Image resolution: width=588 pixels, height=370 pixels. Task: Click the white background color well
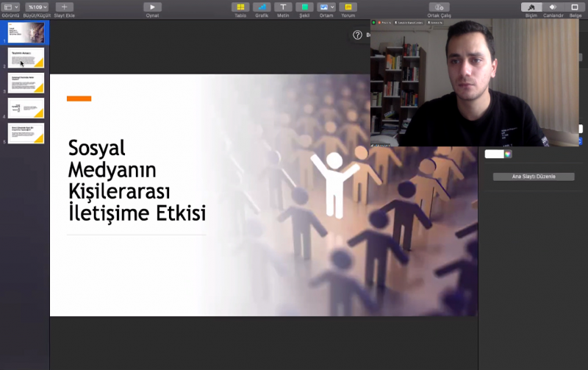[493, 154]
